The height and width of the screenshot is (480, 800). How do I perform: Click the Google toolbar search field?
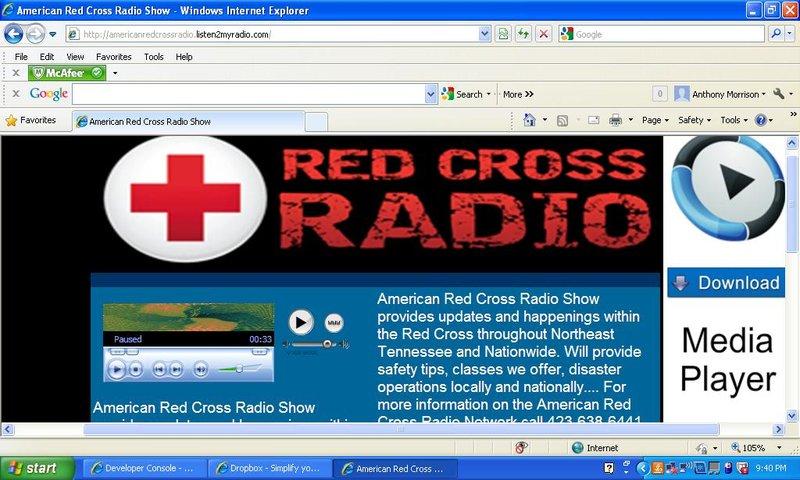point(248,94)
